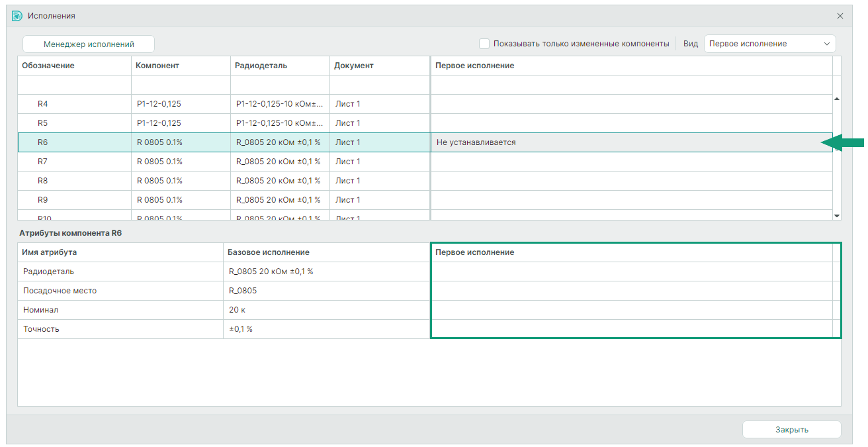Select the R4 component row

(x=224, y=104)
